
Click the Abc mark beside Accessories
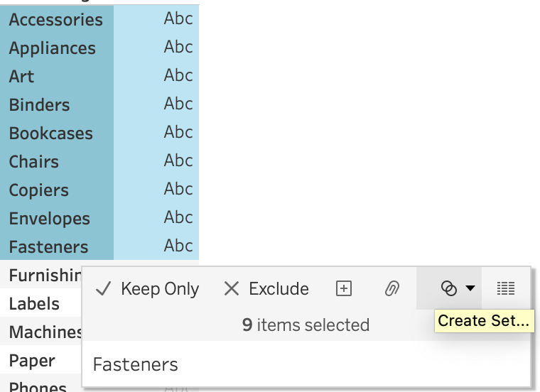coord(178,19)
